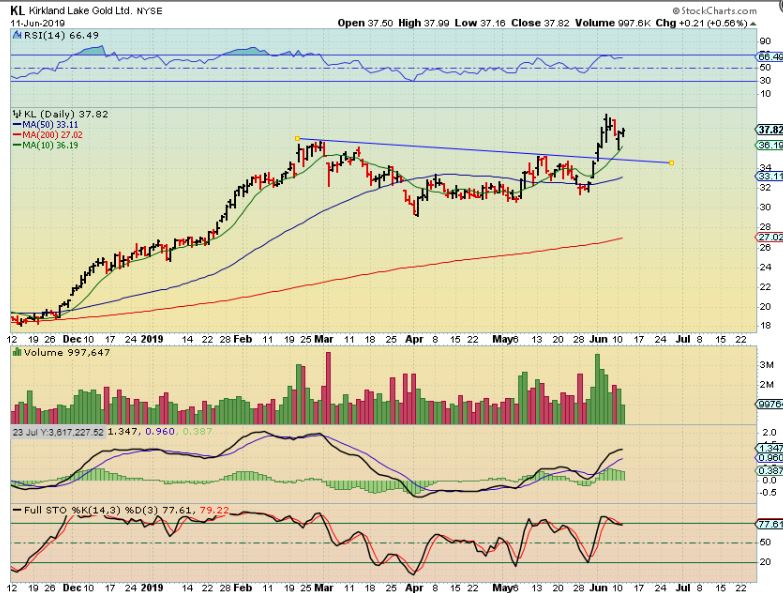Click the Volume legend bar icon

17,352
